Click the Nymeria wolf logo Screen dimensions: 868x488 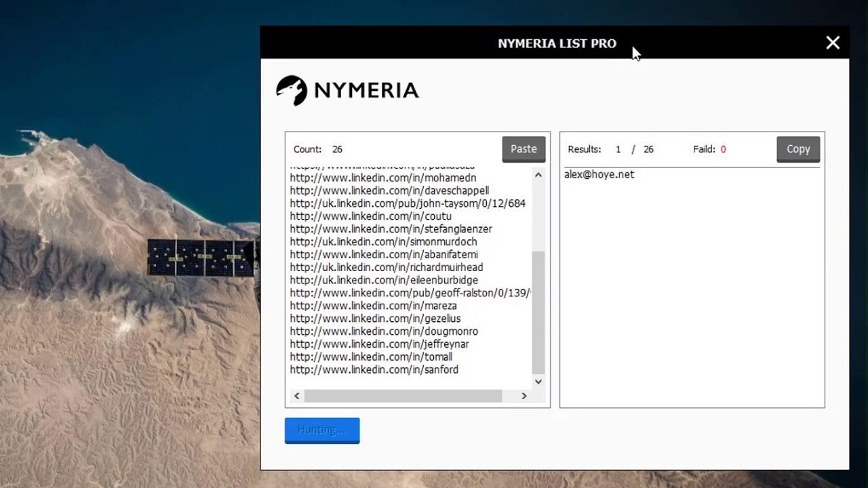(292, 90)
